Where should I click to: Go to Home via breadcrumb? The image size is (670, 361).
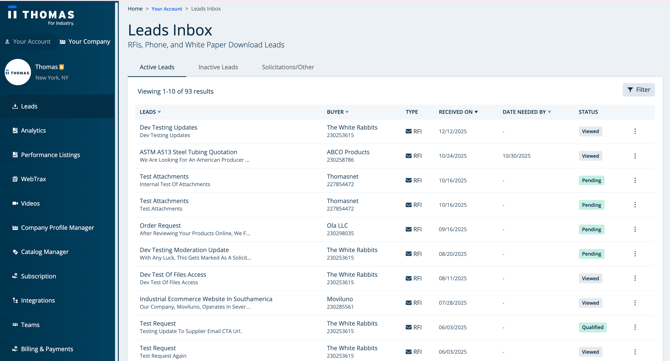tap(135, 9)
